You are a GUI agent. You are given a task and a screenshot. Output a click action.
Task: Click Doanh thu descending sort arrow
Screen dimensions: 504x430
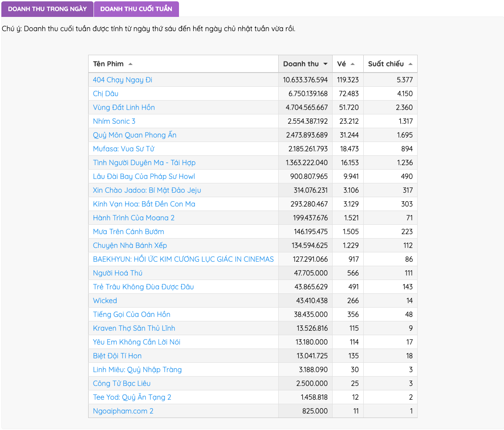pyautogui.click(x=325, y=64)
